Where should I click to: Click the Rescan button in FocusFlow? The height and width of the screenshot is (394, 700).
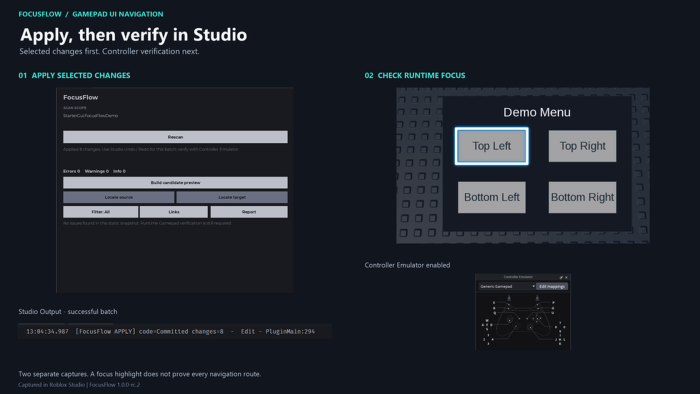(x=175, y=137)
